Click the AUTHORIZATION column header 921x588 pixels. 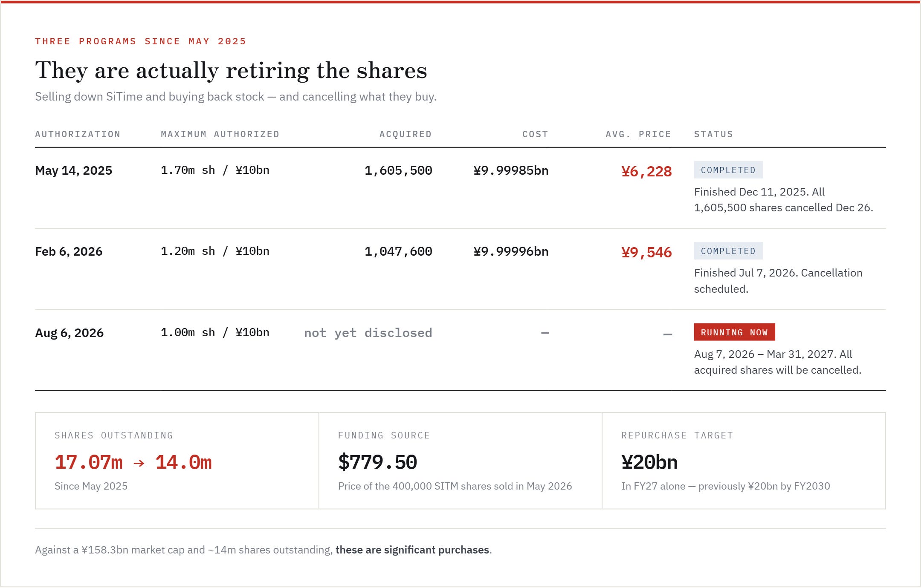78,134
